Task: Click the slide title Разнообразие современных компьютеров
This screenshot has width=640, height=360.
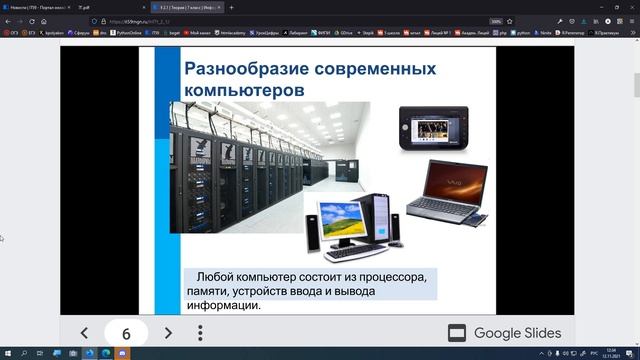Action: (310, 79)
